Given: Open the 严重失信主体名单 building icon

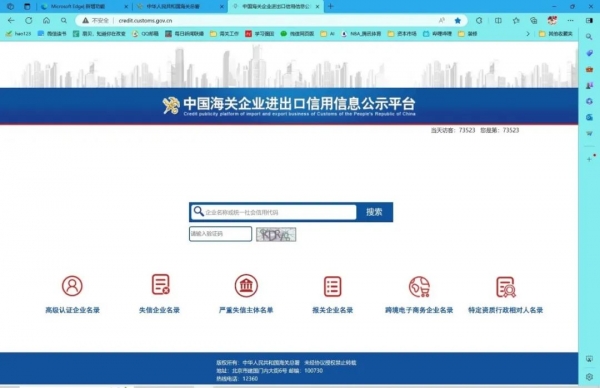Looking at the screenshot, I should click(246, 286).
